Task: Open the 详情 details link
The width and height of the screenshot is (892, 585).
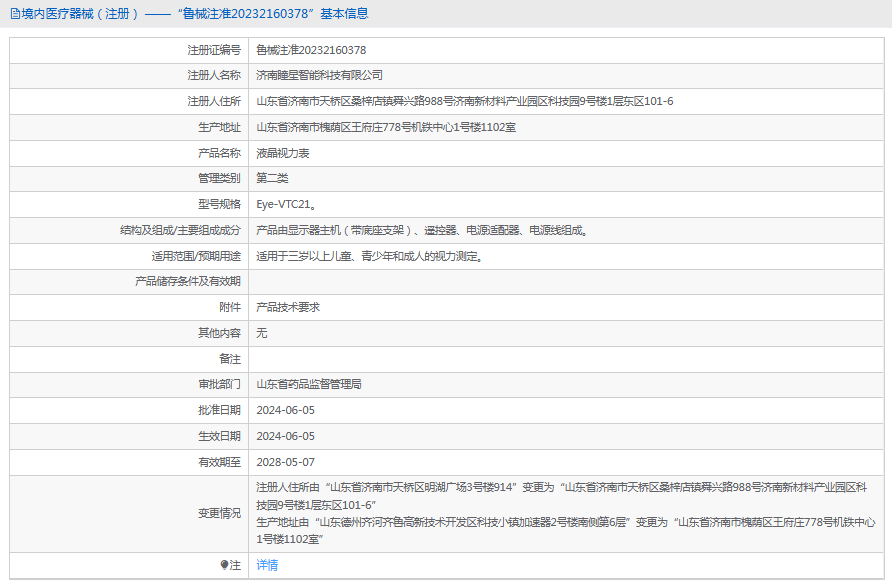Action: click(267, 565)
